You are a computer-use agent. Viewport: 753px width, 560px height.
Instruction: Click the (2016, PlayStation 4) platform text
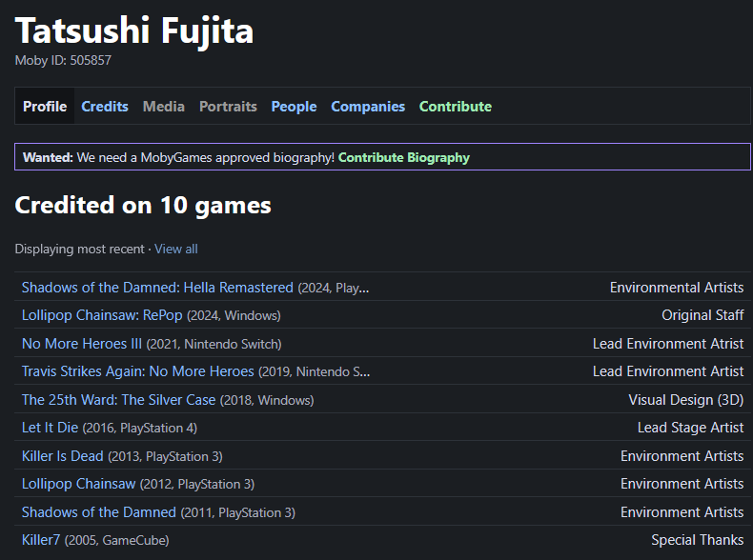tap(140, 428)
